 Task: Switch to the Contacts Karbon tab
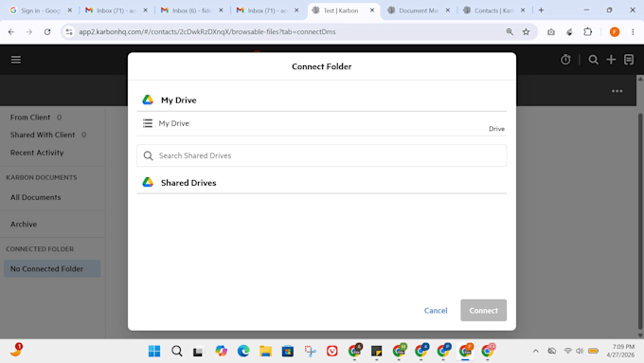coord(494,10)
